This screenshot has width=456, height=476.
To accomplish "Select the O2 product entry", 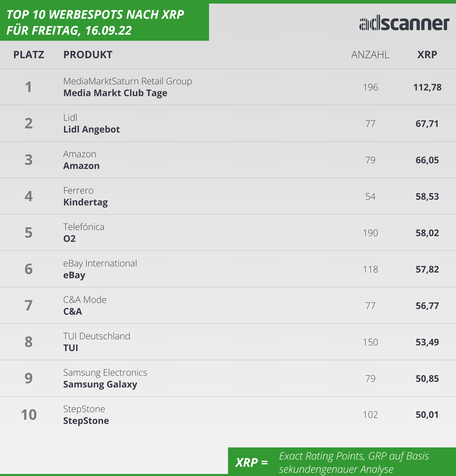I will tap(70, 239).
